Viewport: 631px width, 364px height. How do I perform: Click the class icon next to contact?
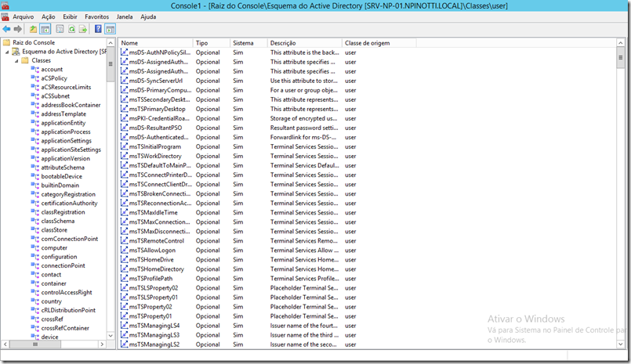coord(35,275)
